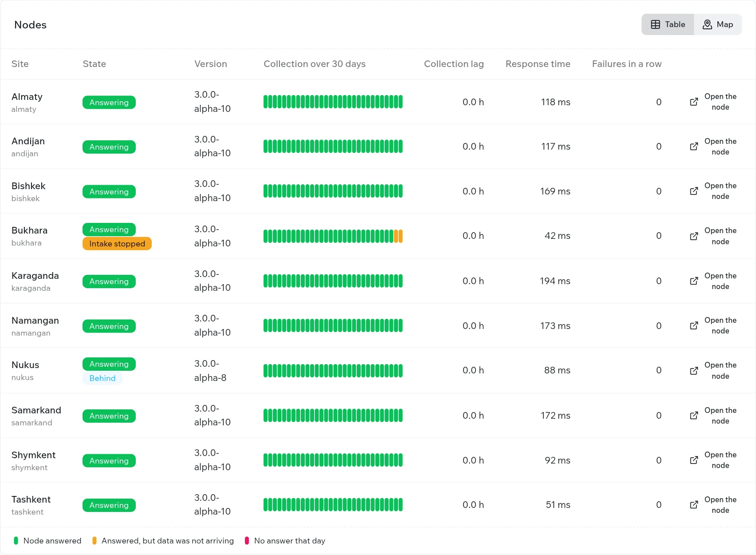
Task: Click the open-node icon in Samarkand row
Action: [694, 416]
